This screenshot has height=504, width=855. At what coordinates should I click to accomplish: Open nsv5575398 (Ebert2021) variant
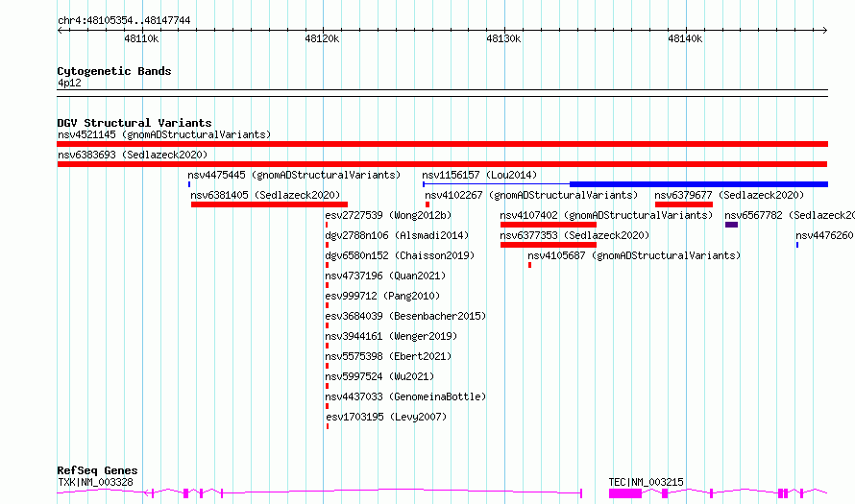[388, 356]
